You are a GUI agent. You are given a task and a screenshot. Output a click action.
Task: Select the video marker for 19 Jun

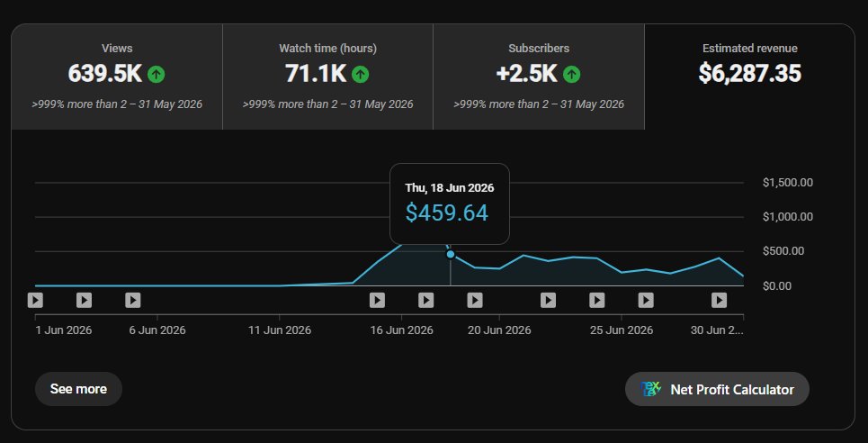click(475, 301)
